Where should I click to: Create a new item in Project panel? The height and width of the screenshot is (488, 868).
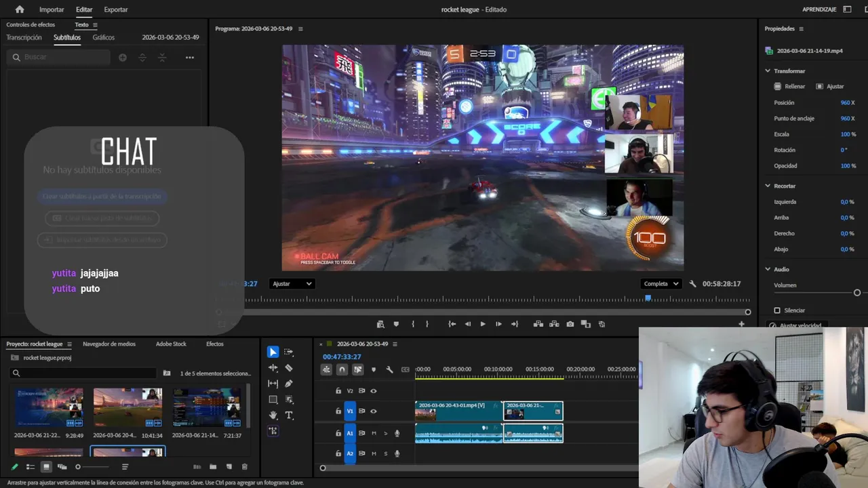pos(229,466)
